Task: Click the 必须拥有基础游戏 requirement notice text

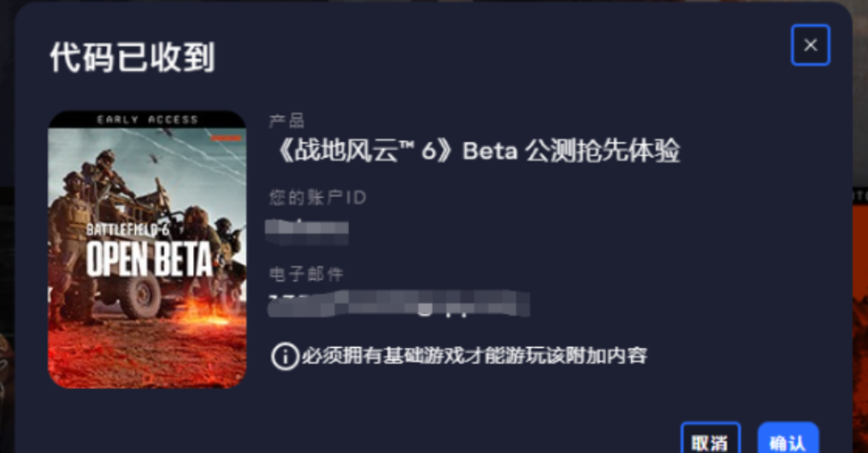Action: pos(475,356)
